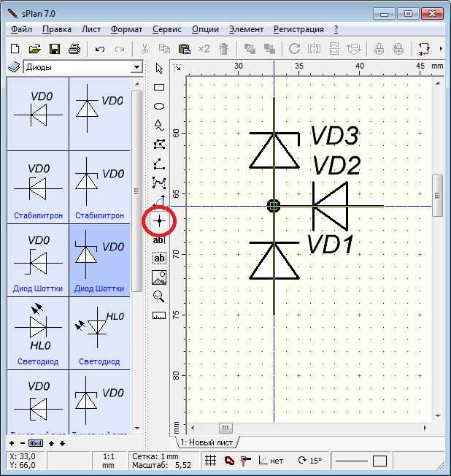451x476 pixels.
Task: Switch to the '1: Новый лист' tab
Action: click(207, 442)
